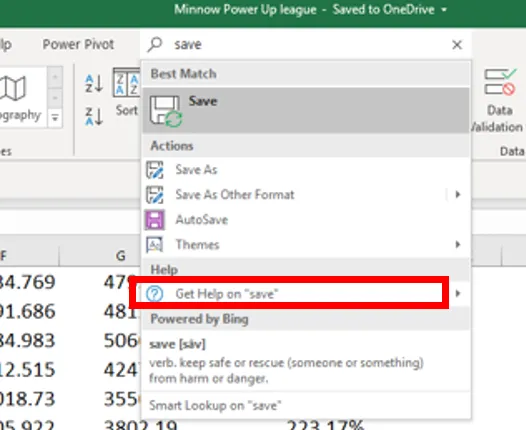Expand Themes submenu arrow

tap(458, 245)
